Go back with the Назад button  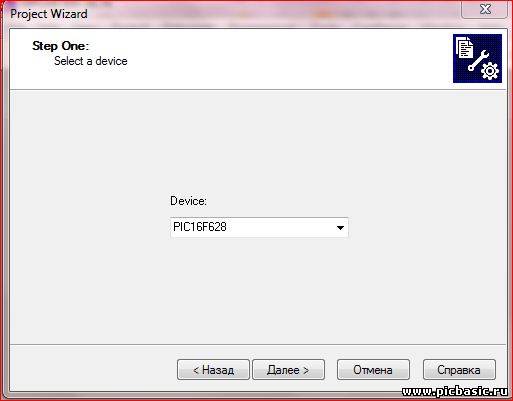tap(213, 370)
